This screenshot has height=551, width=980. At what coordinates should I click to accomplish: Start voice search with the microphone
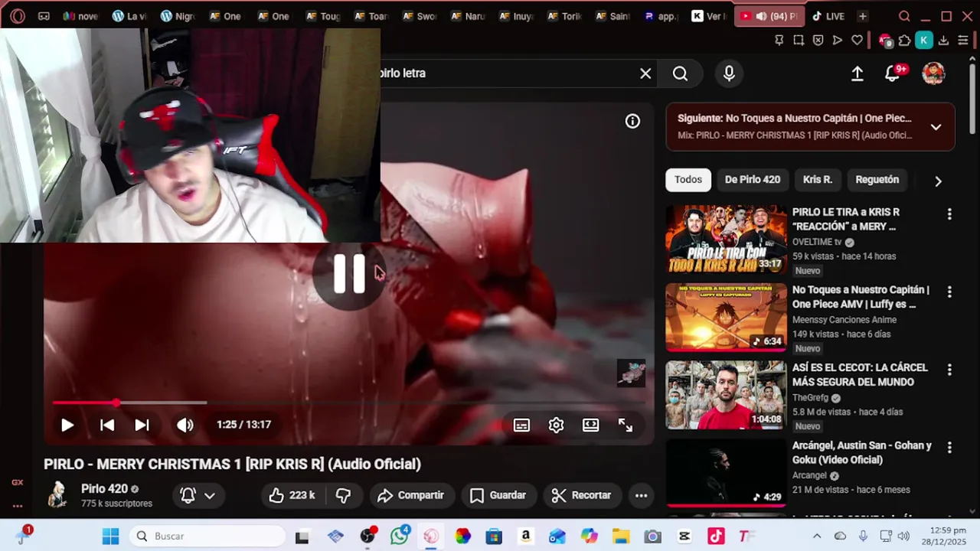[729, 73]
